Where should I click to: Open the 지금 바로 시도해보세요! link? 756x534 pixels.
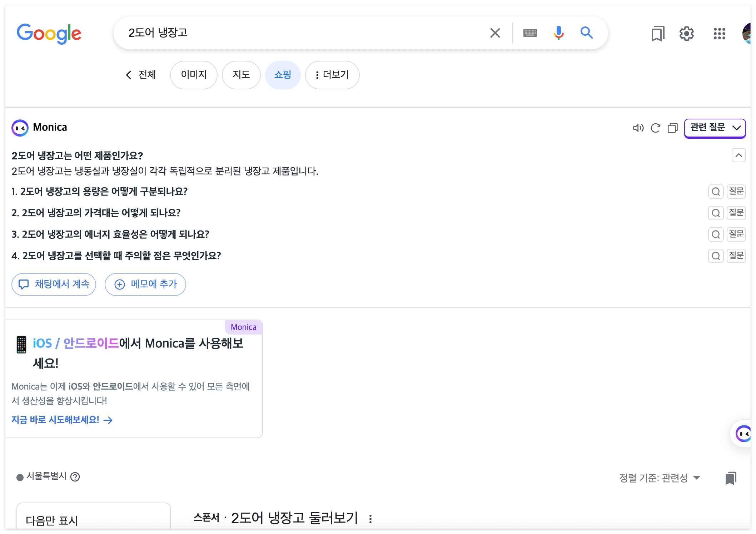pos(62,420)
